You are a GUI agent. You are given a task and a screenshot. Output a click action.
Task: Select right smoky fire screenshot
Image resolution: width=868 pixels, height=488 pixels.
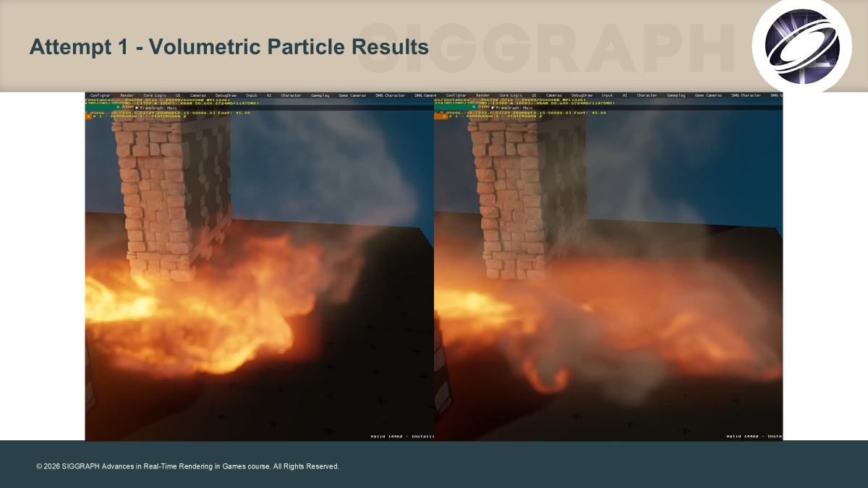point(608,266)
